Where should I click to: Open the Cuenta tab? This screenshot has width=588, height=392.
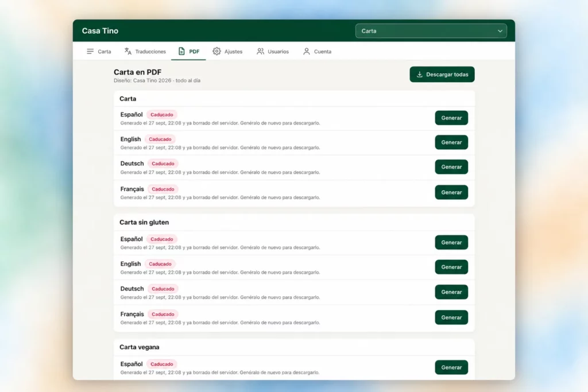click(x=317, y=51)
